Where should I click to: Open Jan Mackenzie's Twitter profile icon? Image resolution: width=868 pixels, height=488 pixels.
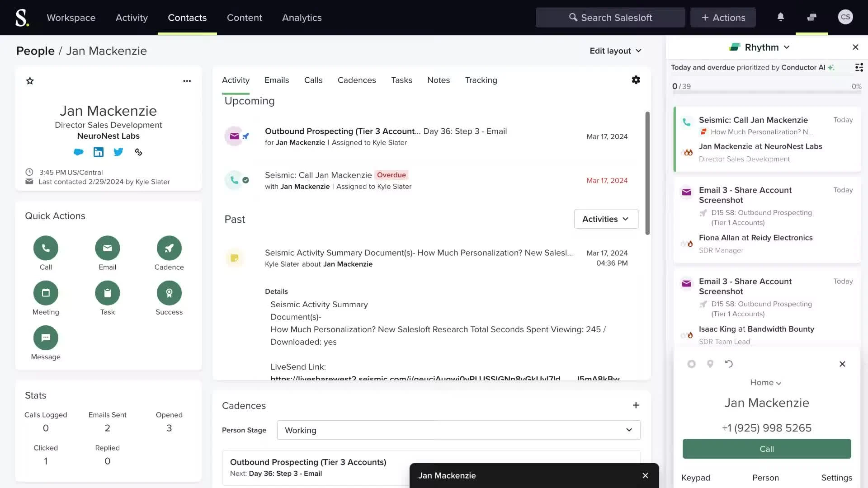click(x=118, y=152)
